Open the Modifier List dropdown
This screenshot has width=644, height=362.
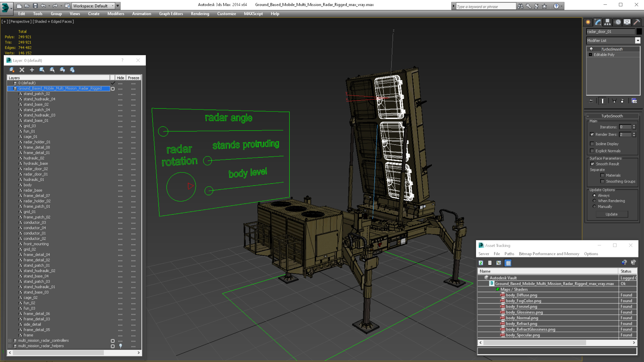[x=638, y=40]
